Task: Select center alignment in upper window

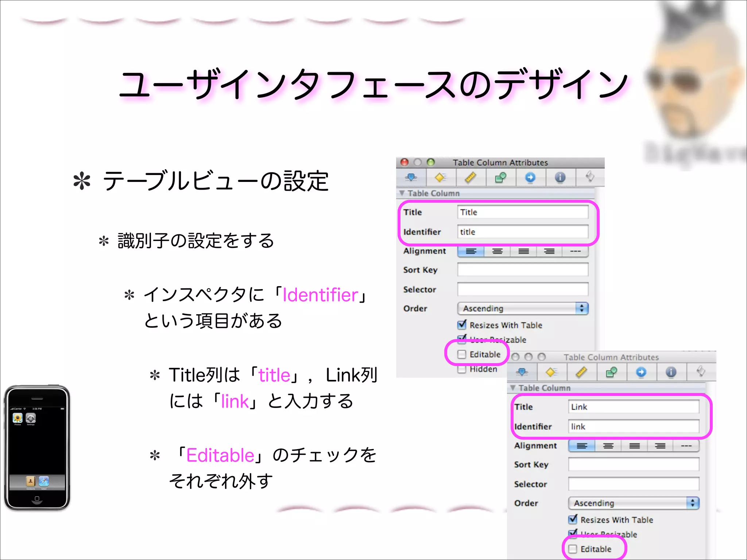Action: 497,251
